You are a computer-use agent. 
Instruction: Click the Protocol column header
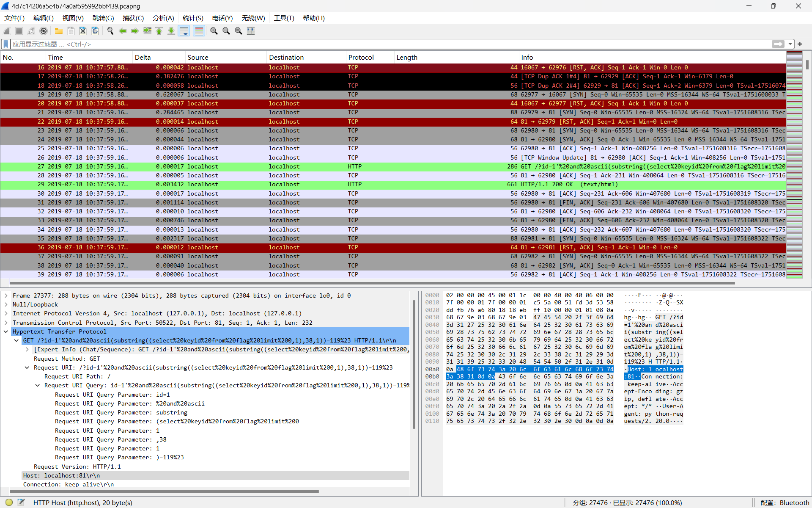coord(361,57)
